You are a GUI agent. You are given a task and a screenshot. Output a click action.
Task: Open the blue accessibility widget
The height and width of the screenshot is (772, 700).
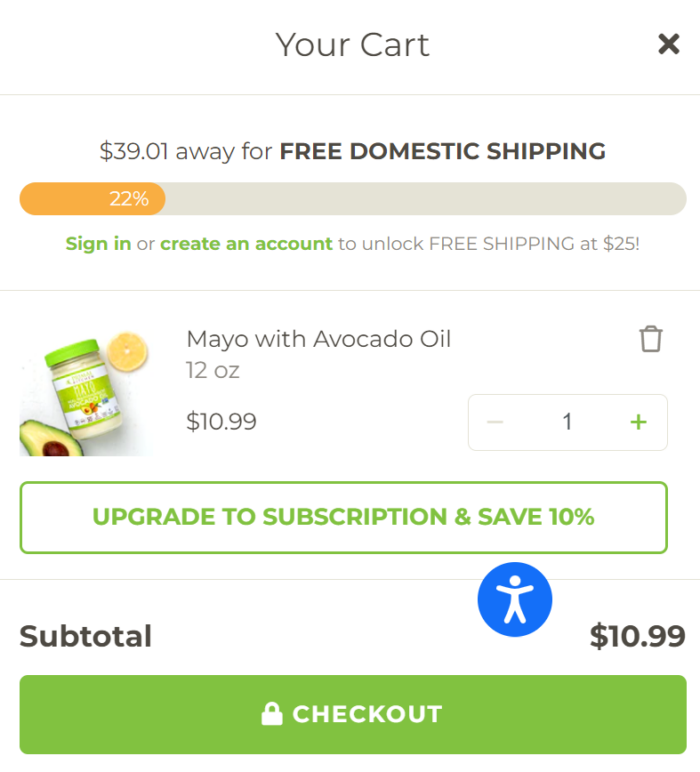515,600
